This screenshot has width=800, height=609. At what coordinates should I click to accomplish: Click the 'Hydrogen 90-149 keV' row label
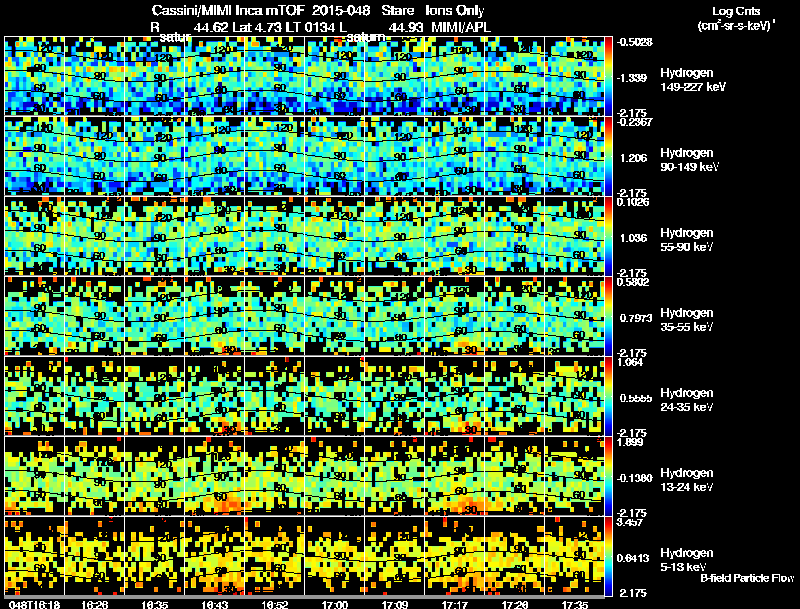click(x=690, y=160)
